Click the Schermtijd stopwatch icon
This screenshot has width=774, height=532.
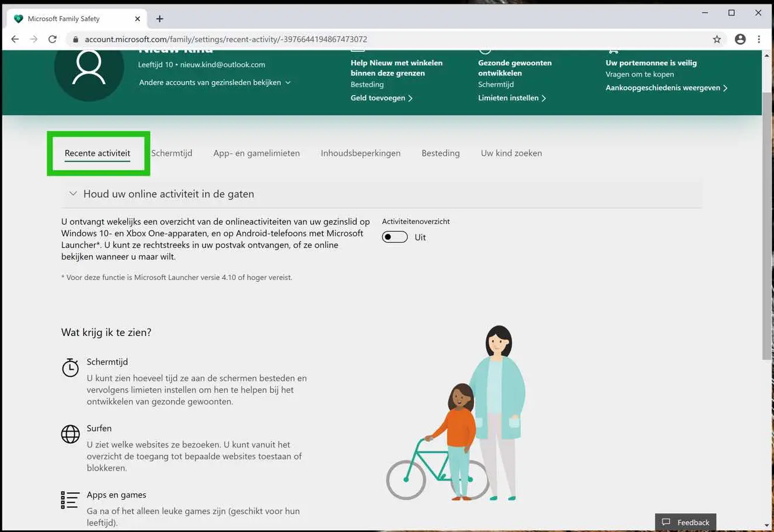coord(70,367)
